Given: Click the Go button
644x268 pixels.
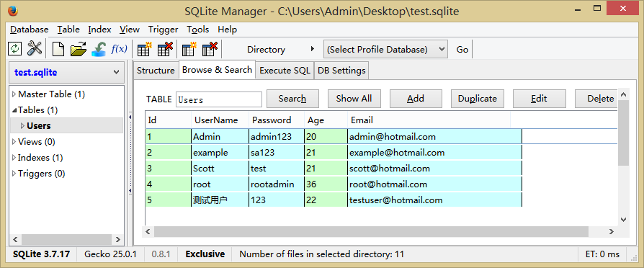Looking at the screenshot, I should (462, 49).
